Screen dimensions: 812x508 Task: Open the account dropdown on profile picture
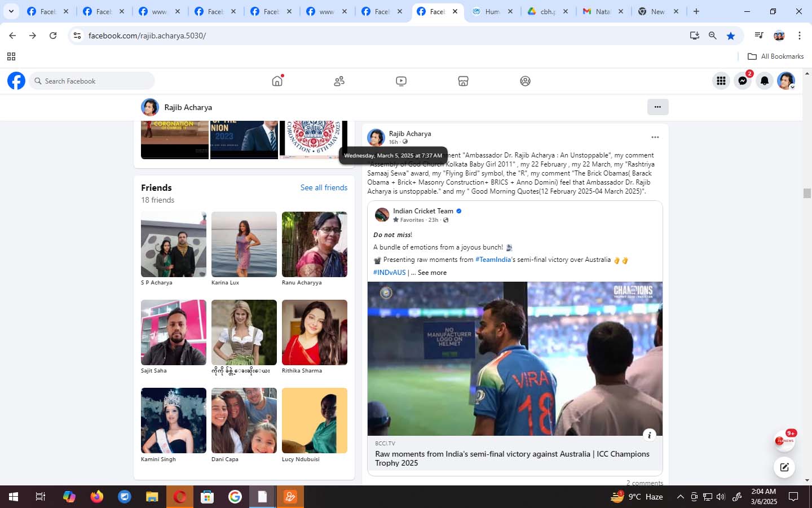(786, 81)
